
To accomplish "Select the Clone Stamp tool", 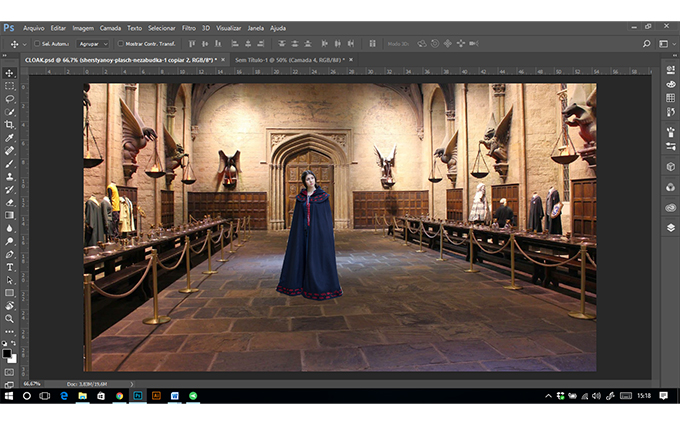I will click(x=9, y=177).
